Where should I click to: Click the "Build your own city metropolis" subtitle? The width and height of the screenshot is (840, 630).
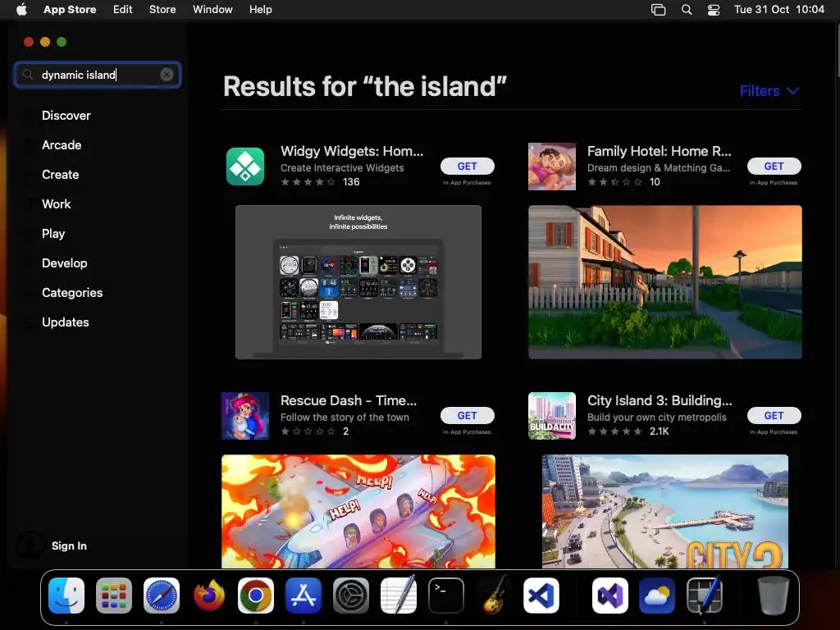[657, 418]
